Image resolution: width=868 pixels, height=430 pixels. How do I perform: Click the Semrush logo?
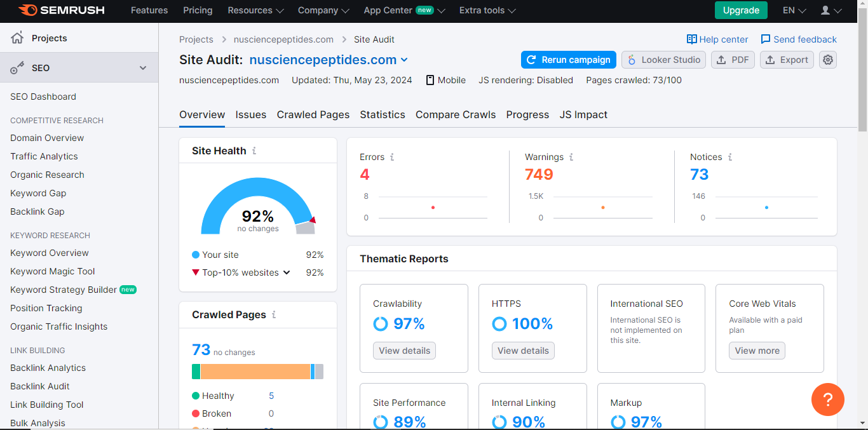tap(61, 10)
